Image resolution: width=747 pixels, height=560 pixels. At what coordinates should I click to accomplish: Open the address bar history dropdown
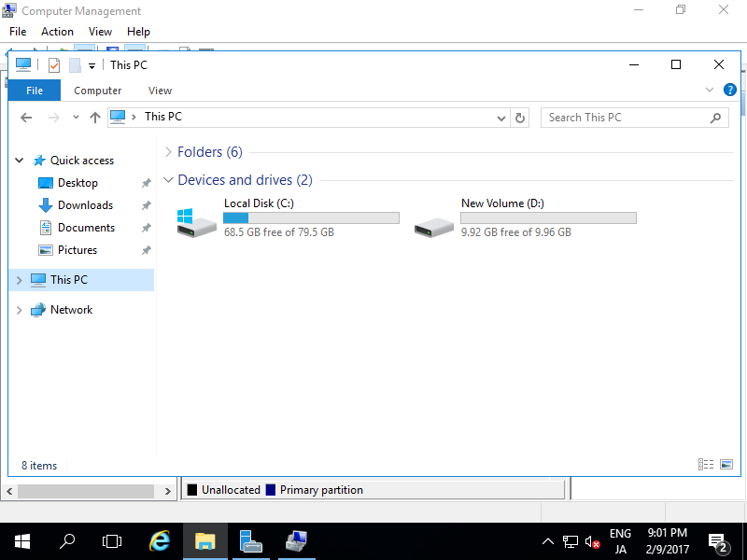point(500,119)
